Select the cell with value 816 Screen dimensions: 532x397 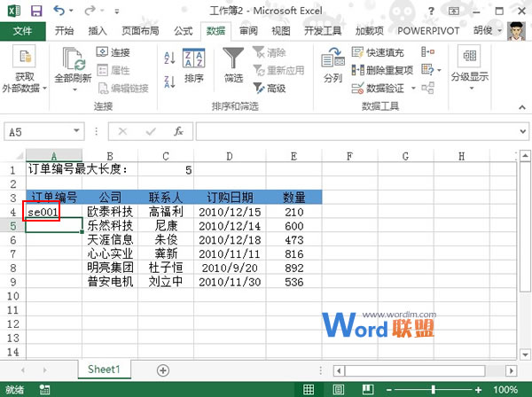click(293, 254)
